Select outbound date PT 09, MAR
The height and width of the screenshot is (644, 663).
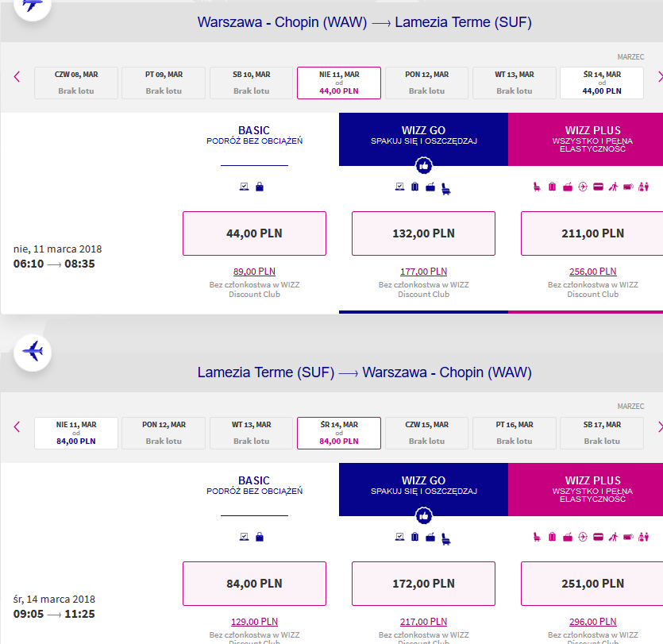pyautogui.click(x=164, y=83)
